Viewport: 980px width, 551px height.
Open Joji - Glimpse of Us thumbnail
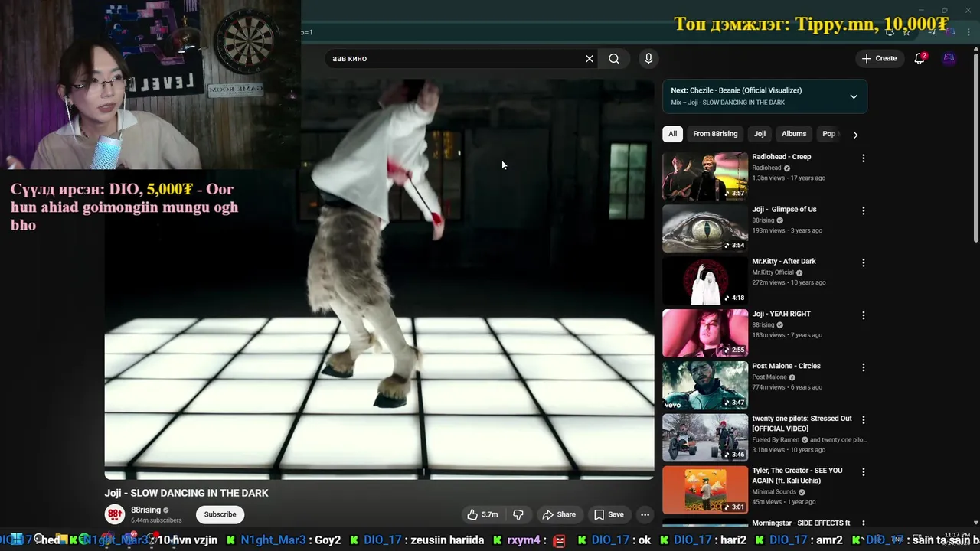[705, 228]
